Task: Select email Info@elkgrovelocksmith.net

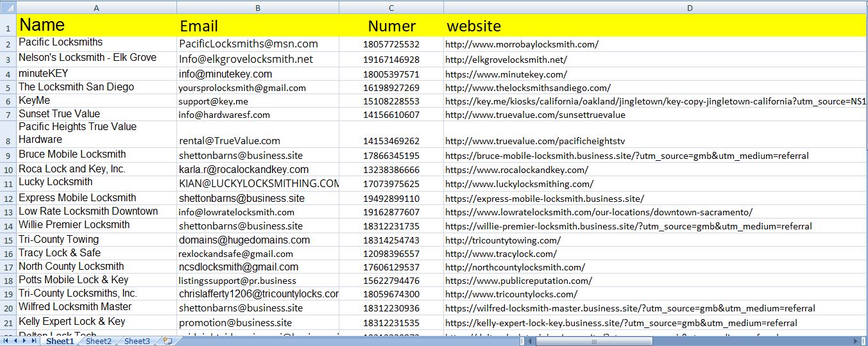Action: [x=258, y=59]
